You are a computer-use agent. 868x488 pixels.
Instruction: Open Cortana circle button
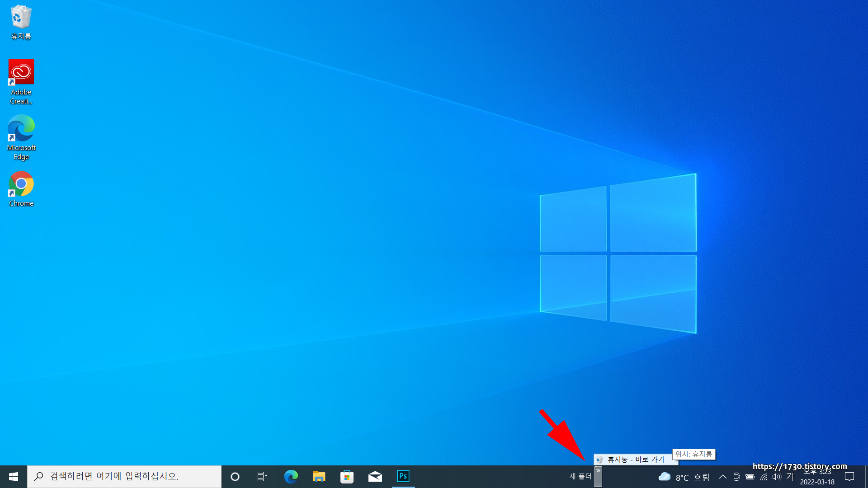(x=235, y=476)
